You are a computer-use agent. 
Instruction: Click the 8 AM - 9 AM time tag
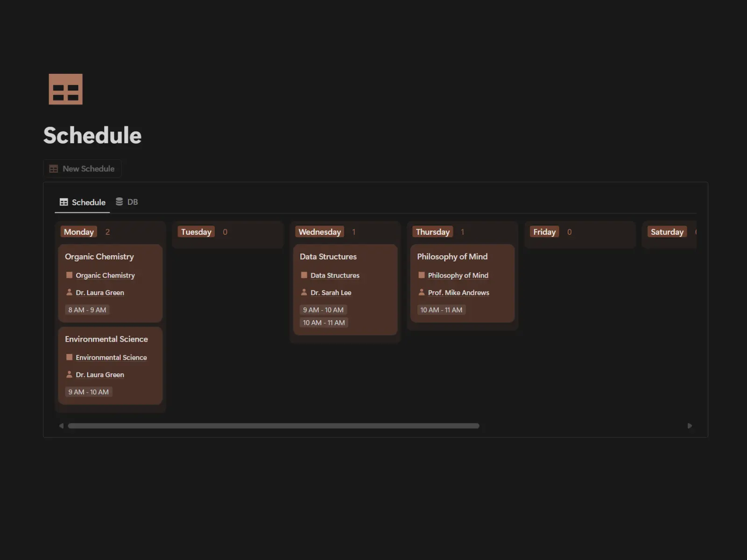pyautogui.click(x=87, y=310)
